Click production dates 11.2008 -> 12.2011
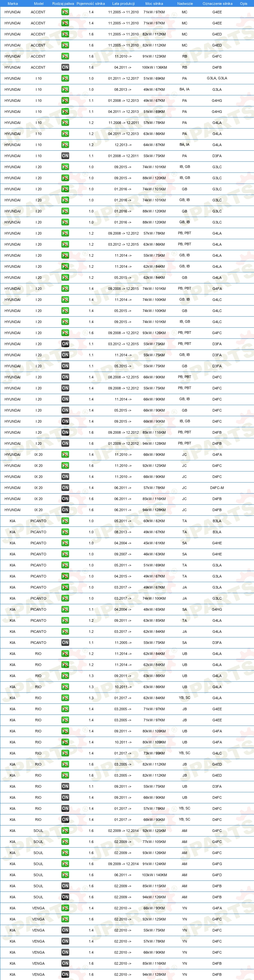Viewport: 254px width, 980px height. pos(123,122)
